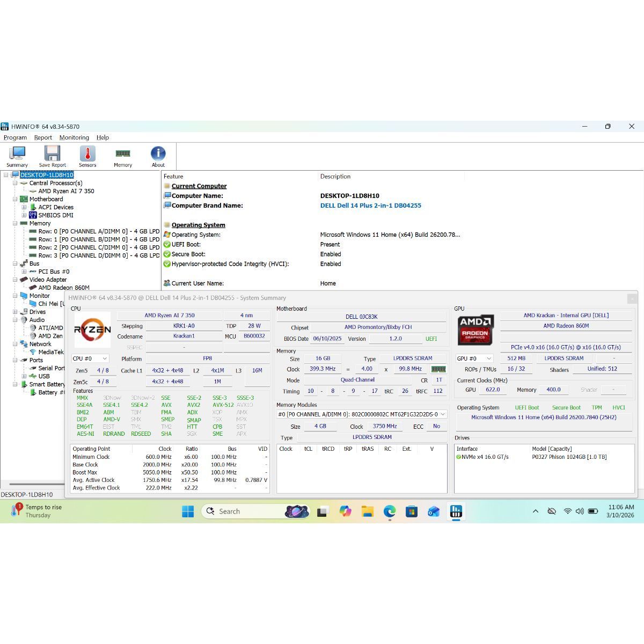Viewport: 644px width, 644px height.
Task: Open the Sensors thermometer icon
Action: click(87, 156)
